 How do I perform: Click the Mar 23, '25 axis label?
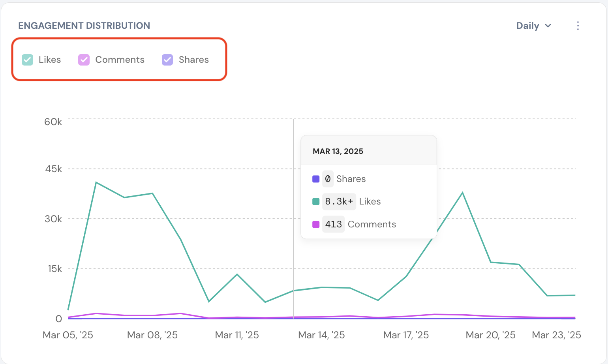click(556, 335)
